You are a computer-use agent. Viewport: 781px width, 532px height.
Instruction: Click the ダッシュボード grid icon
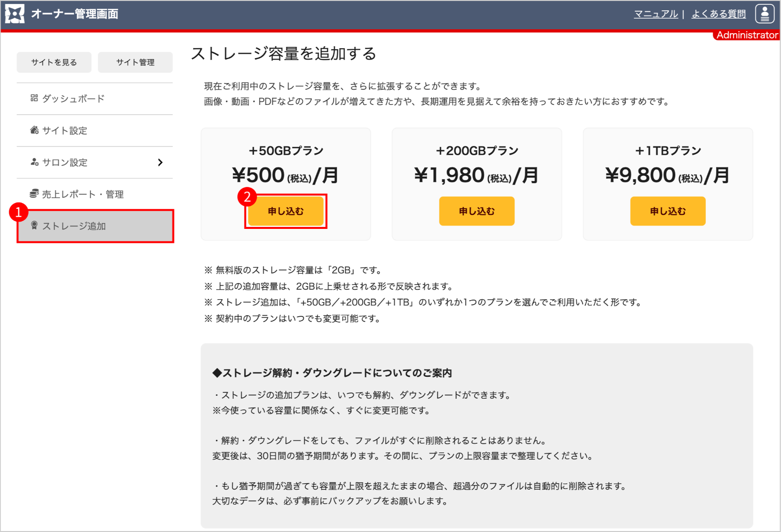point(34,98)
